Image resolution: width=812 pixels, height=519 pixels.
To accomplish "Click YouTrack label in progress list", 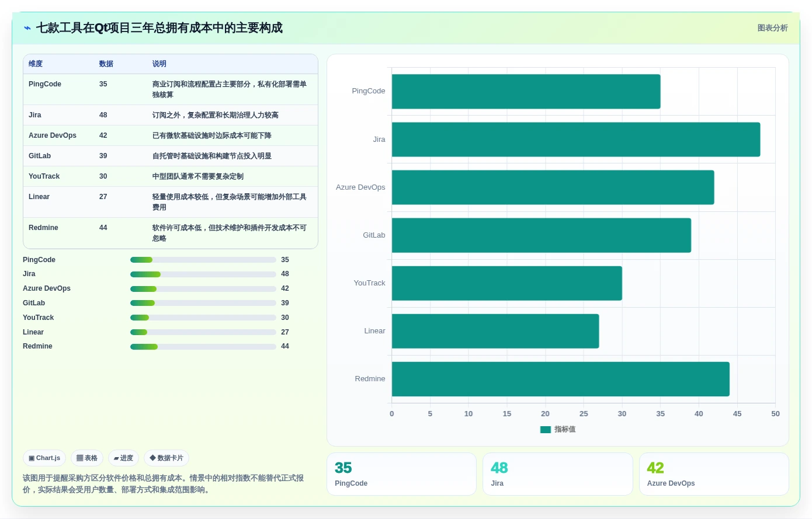I will click(x=39, y=318).
